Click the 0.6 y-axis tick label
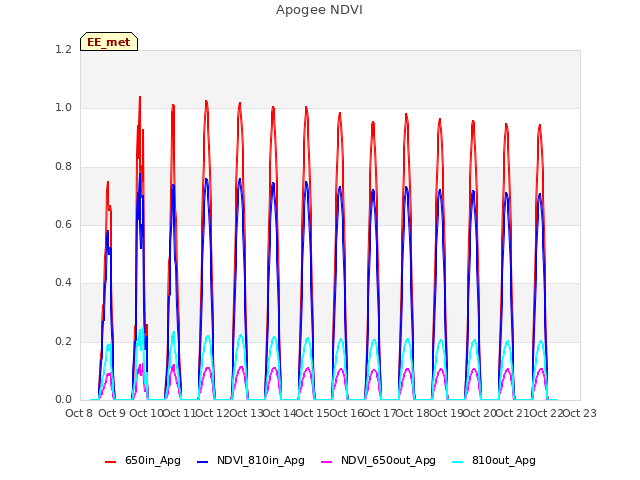This screenshot has height=480, width=640. (x=63, y=224)
